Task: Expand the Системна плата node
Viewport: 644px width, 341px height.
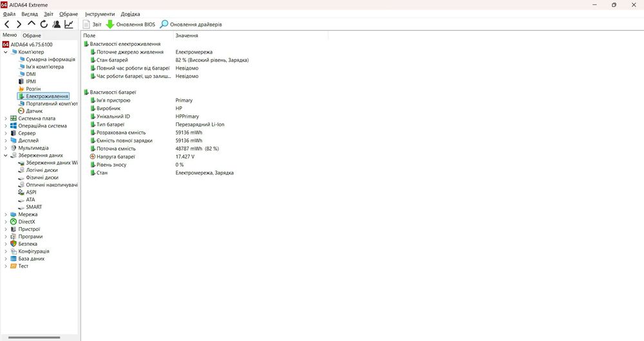Action: coord(6,118)
